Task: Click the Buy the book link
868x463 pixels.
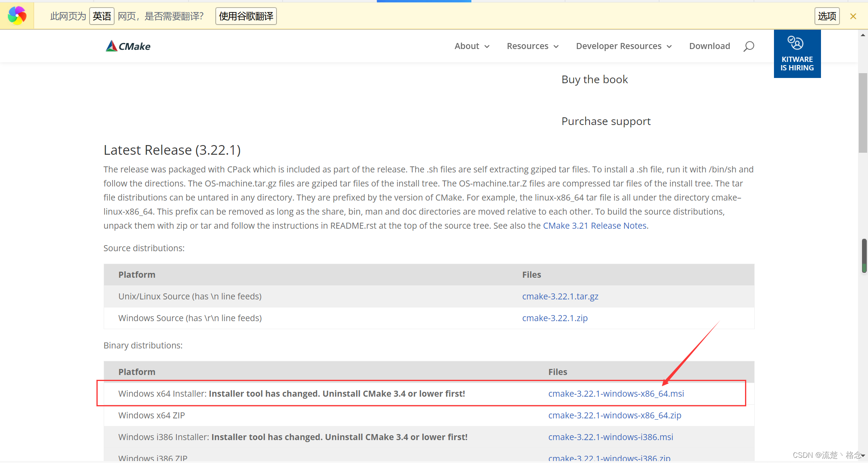Action: coord(594,80)
